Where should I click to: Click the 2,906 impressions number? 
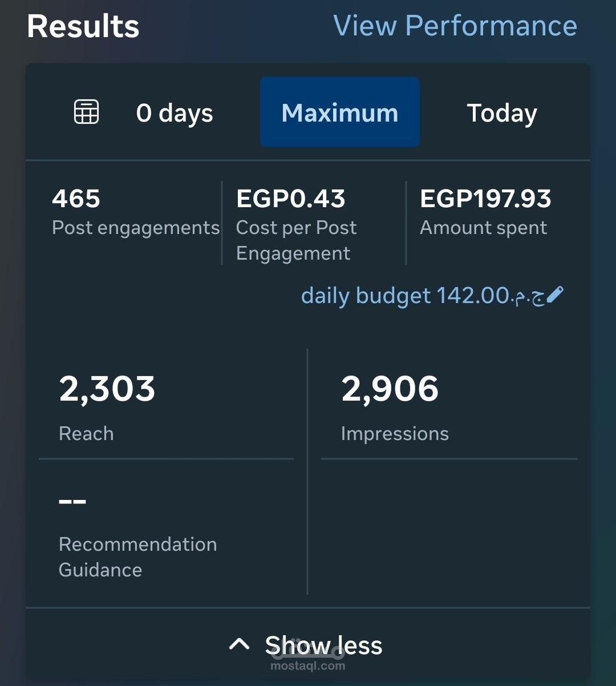click(390, 389)
